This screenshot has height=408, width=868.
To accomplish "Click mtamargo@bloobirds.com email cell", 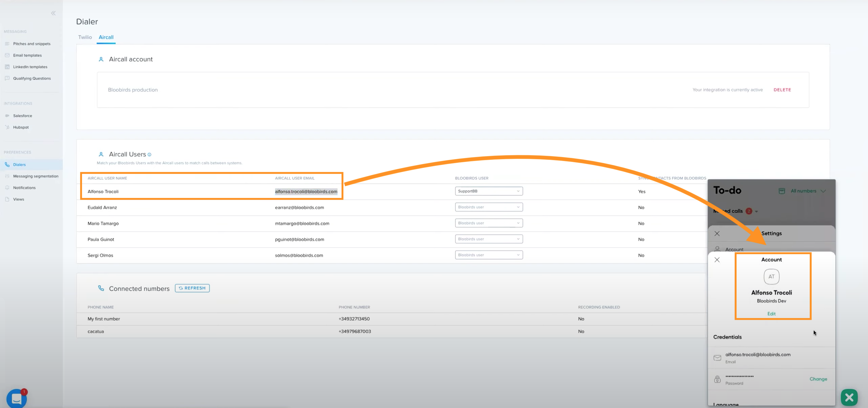I will 302,223.
